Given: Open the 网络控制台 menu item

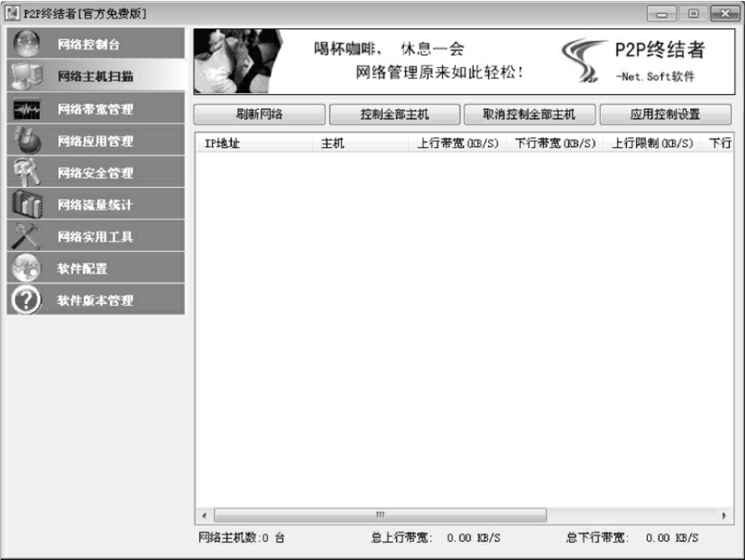Looking at the screenshot, I should 95,44.
